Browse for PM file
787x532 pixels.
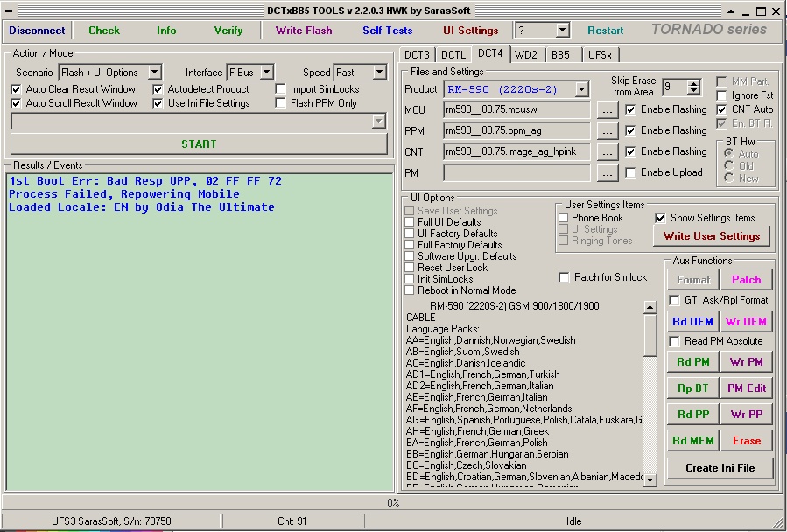point(608,173)
